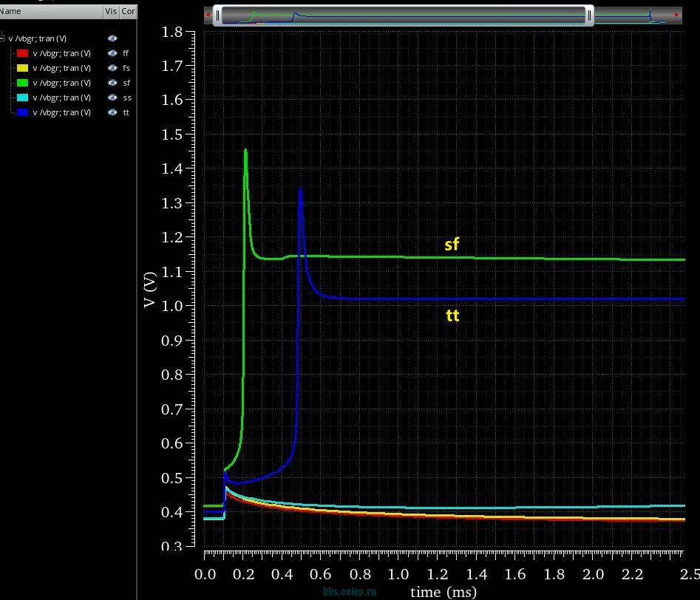Click the yellow tt label on the plot
This screenshot has height=600, width=700.
point(452,316)
